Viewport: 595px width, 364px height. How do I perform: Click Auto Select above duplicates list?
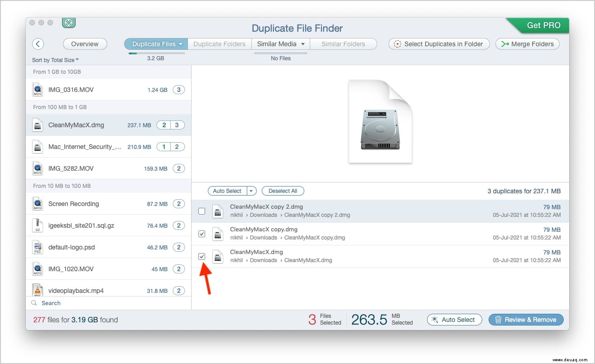point(227,191)
